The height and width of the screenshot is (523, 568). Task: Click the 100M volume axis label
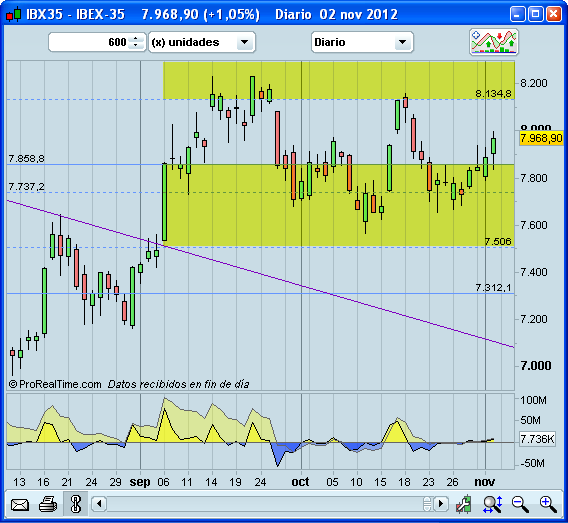[x=534, y=400]
